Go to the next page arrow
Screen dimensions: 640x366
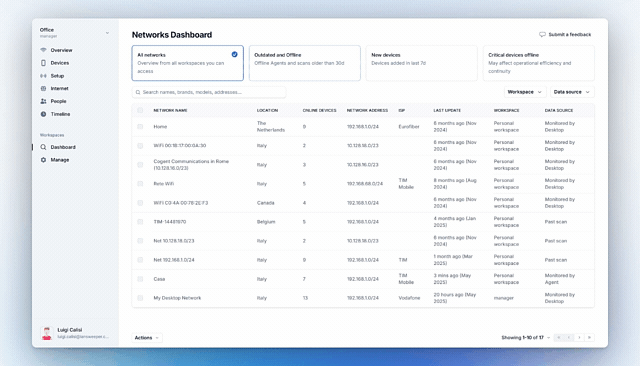pyautogui.click(x=579, y=337)
